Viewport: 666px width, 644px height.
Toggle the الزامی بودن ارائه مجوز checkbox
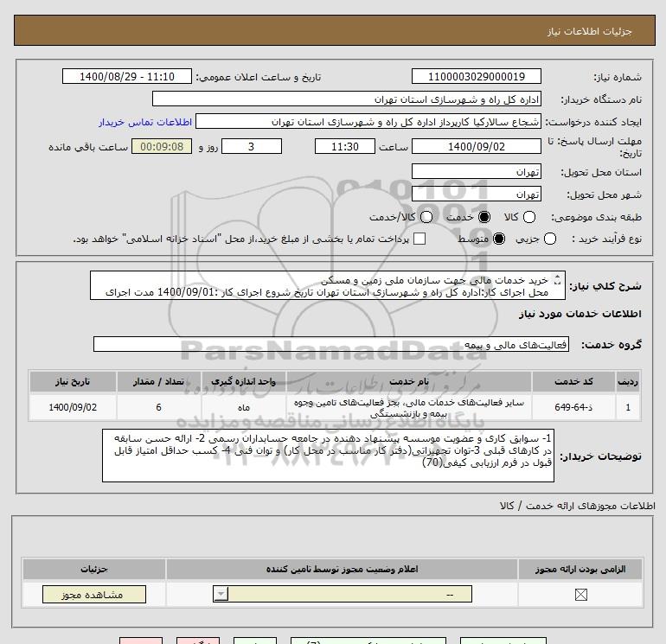[x=580, y=595]
